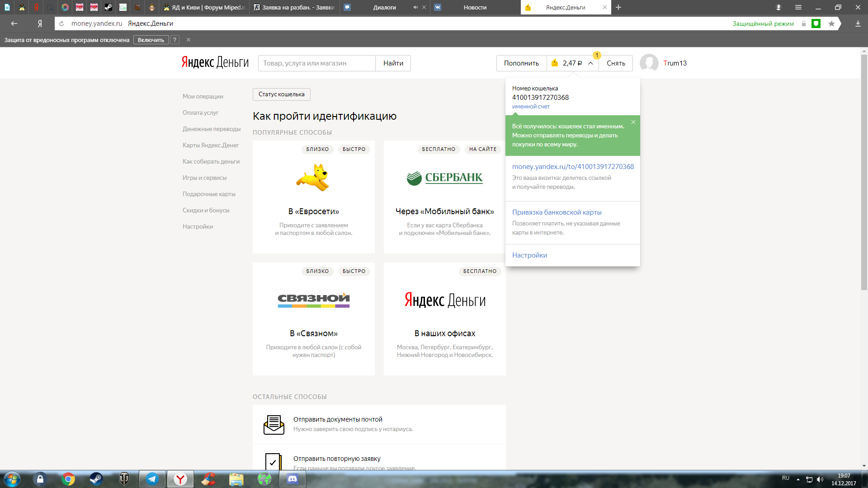The height and width of the screenshot is (488, 868).
Task: Open Steam from the taskbar
Action: click(x=96, y=479)
